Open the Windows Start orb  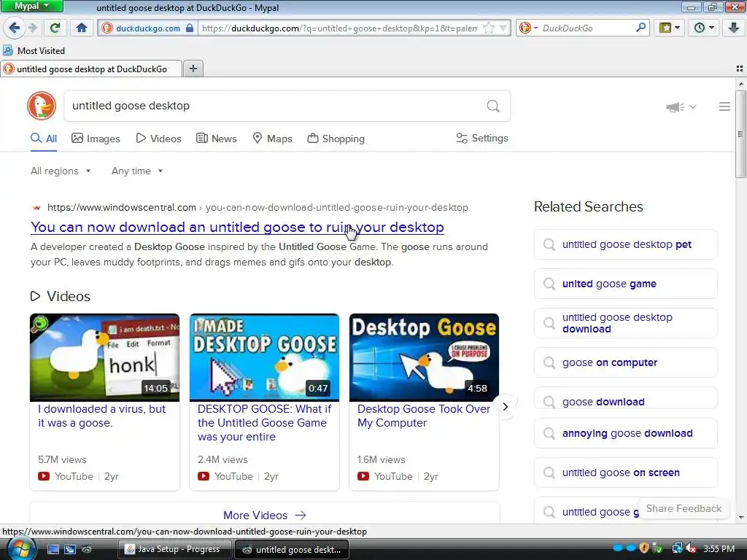[x=20, y=550]
